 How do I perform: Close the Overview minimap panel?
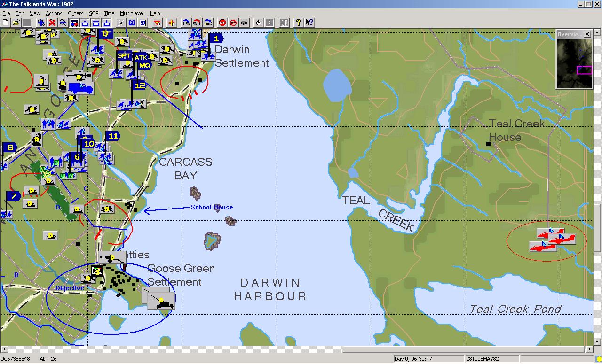click(587, 34)
